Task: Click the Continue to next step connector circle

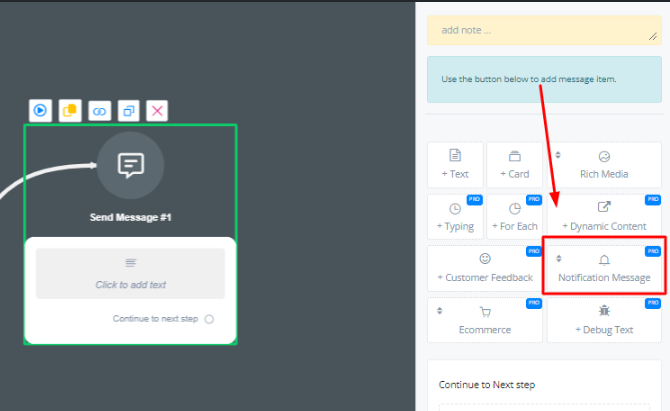Action: pyautogui.click(x=209, y=320)
